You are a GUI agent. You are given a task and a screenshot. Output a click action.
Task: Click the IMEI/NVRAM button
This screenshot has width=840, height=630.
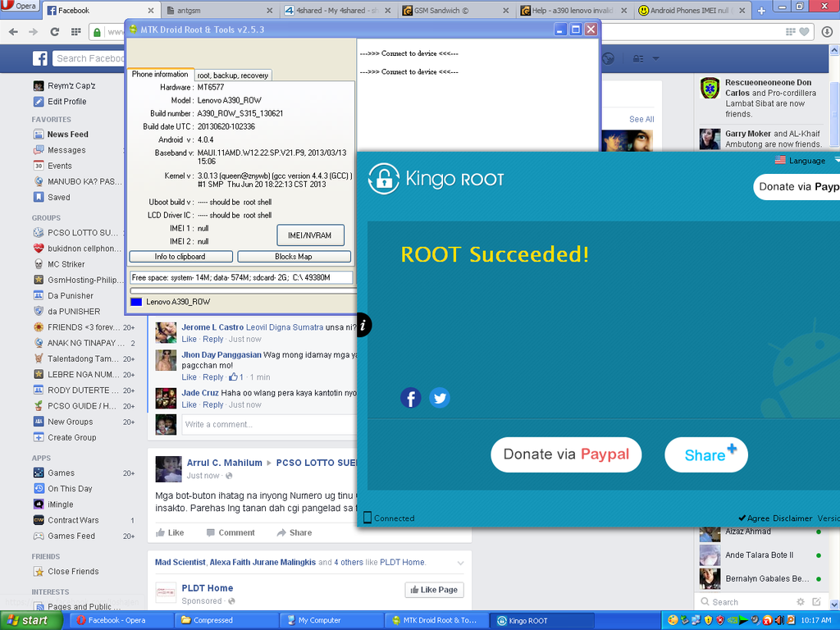(x=310, y=235)
